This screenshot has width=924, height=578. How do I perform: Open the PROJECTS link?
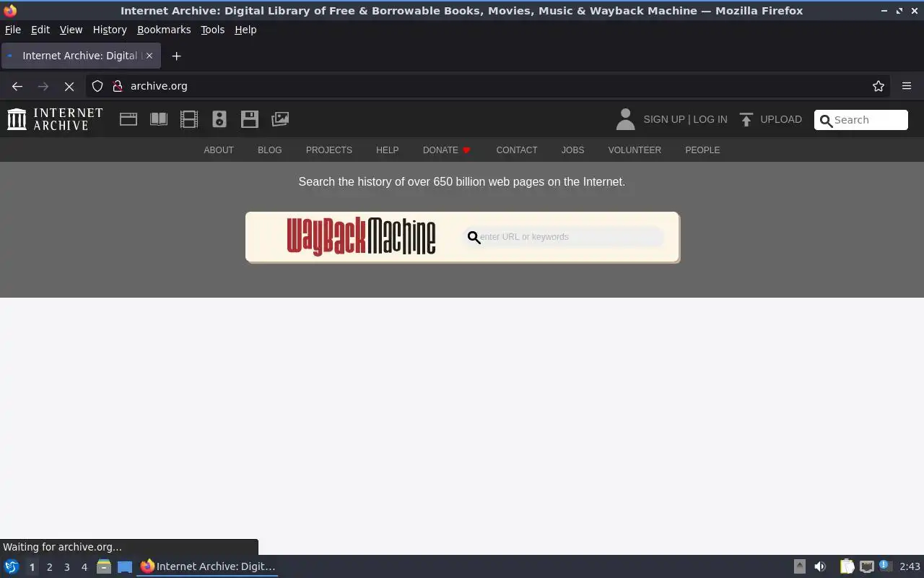(329, 150)
